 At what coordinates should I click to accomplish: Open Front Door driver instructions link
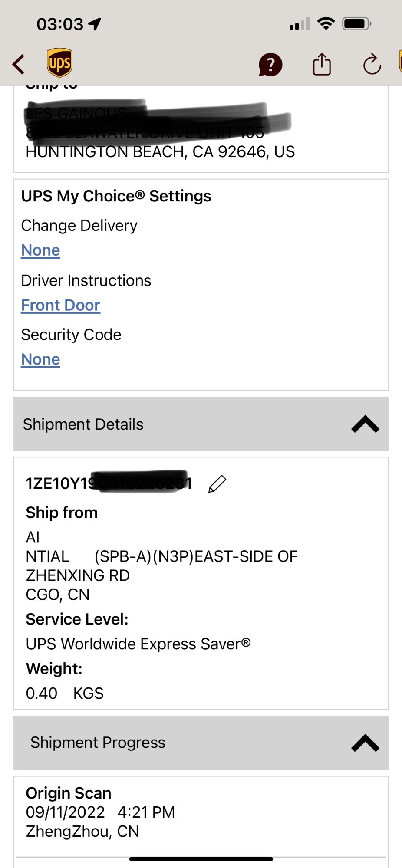click(60, 306)
